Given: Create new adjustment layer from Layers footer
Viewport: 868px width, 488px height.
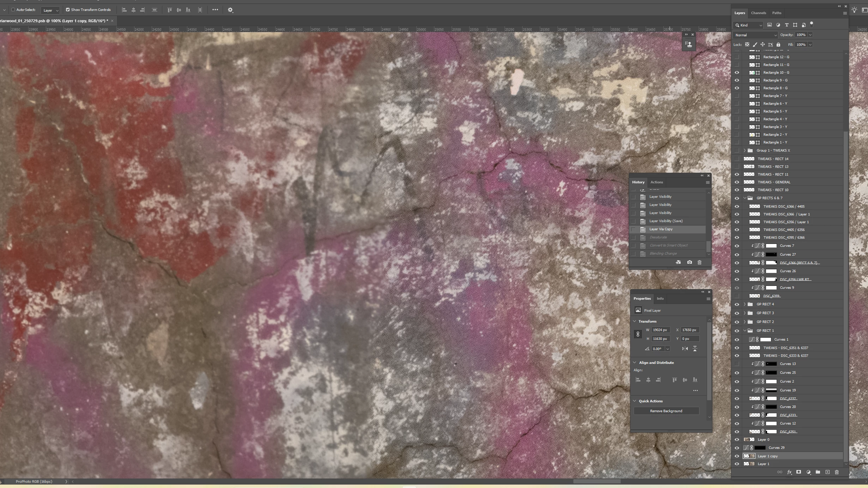Looking at the screenshot, I should (808, 472).
